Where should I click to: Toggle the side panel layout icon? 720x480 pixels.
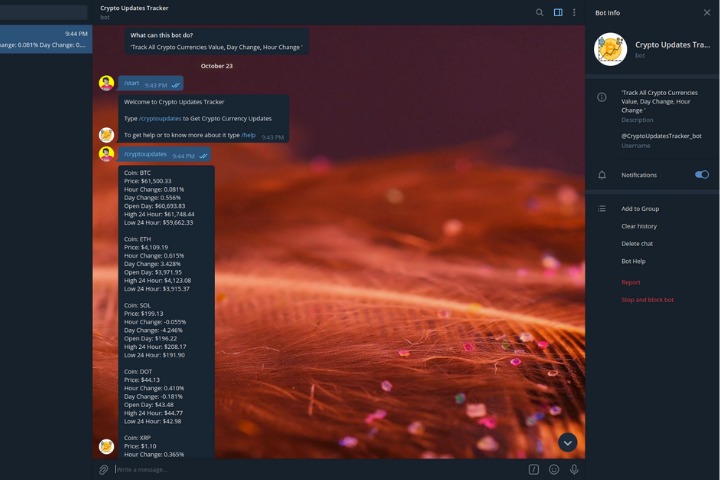click(558, 12)
